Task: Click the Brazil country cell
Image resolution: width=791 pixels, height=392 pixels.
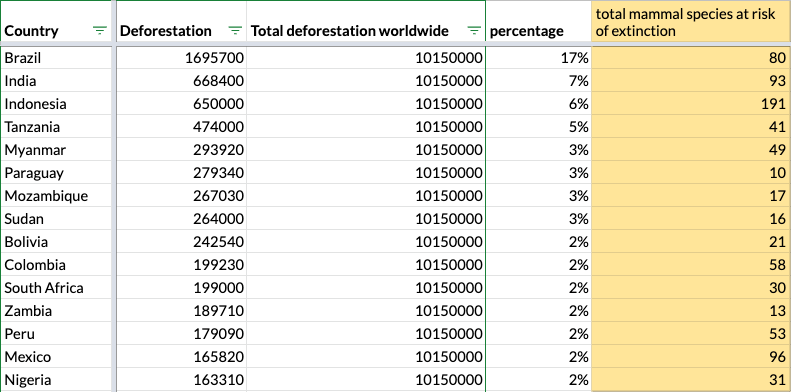Action: pos(55,58)
